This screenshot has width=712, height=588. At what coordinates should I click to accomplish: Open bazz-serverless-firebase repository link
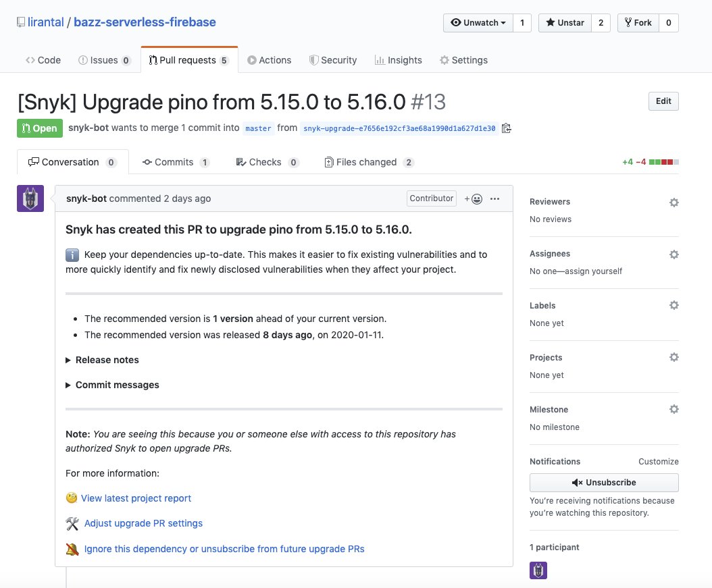tap(145, 22)
